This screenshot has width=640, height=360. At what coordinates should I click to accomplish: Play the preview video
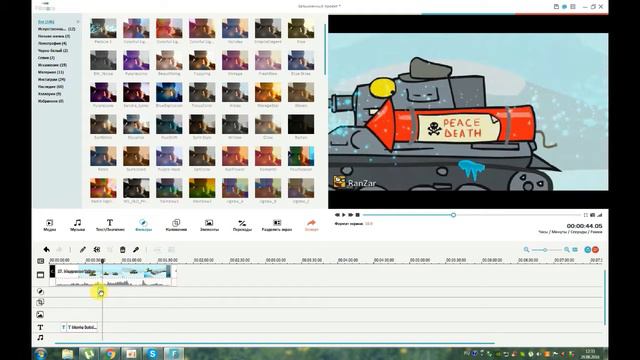[x=344, y=215]
